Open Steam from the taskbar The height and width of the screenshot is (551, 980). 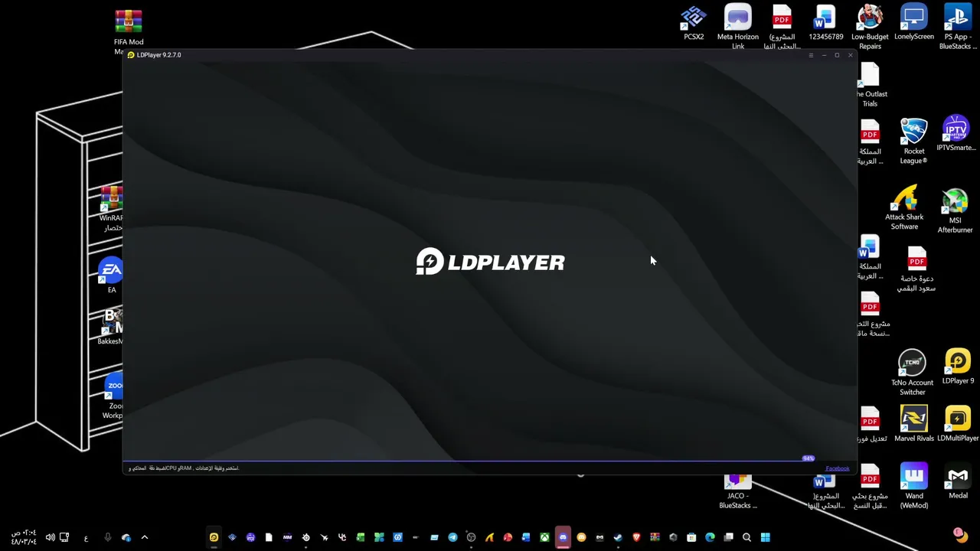coord(618,537)
